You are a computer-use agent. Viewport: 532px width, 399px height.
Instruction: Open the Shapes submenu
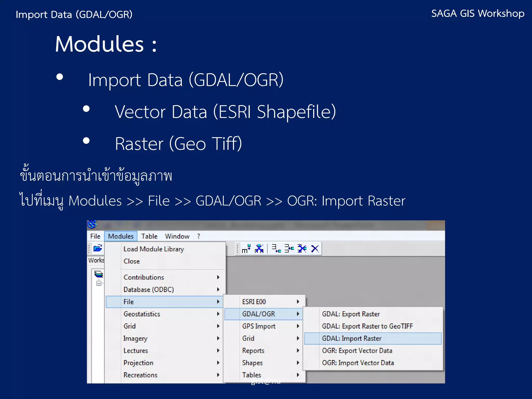click(264, 363)
